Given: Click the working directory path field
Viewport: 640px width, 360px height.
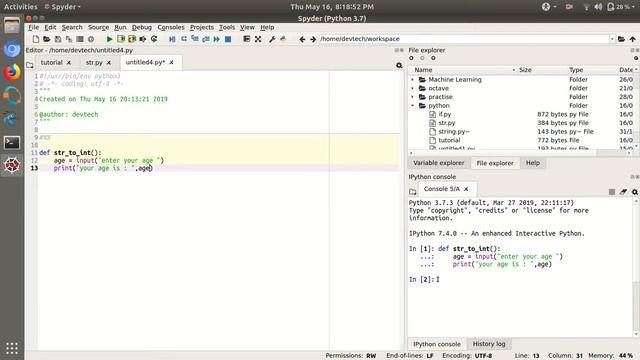Looking at the screenshot, I should pyautogui.click(x=464, y=39).
